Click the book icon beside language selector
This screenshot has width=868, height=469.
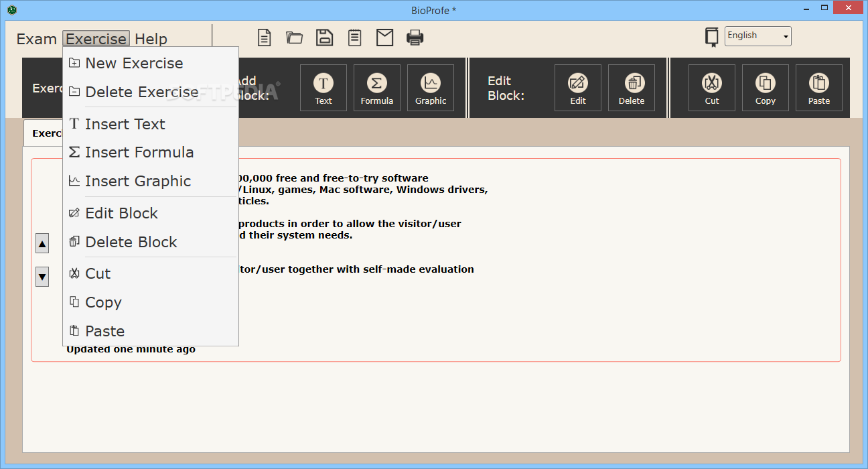pos(711,37)
